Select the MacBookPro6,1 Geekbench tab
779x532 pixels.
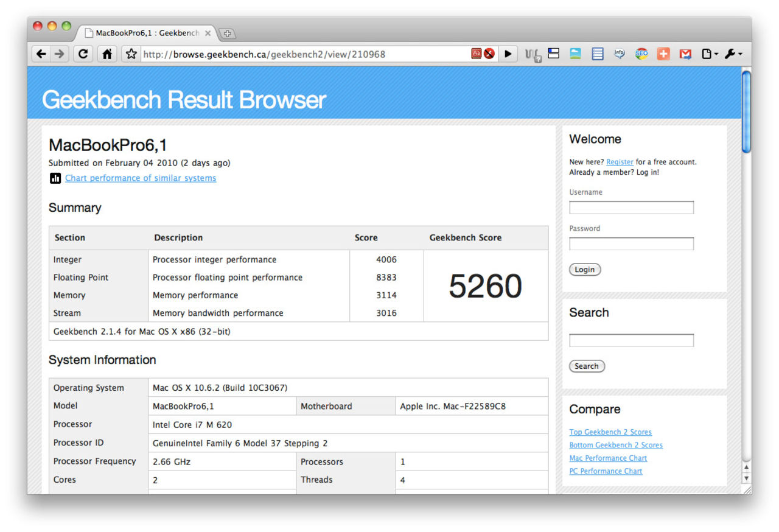(x=146, y=33)
